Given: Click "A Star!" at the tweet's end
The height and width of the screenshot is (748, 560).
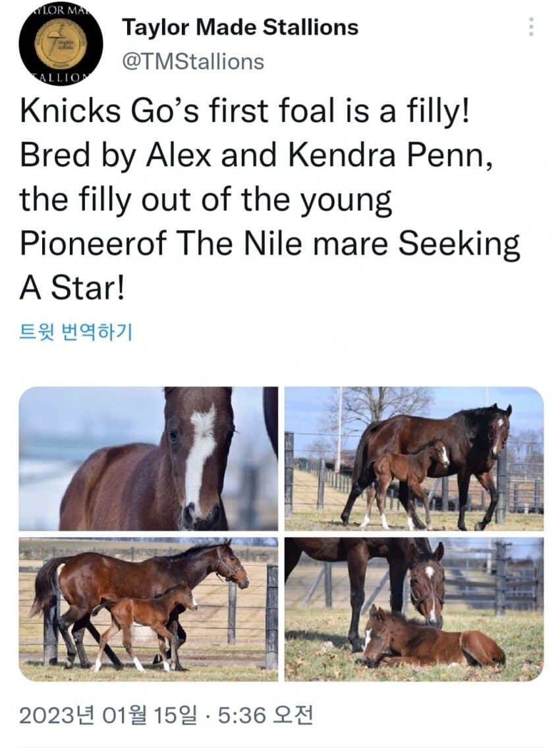Looking at the screenshot, I should click(71, 289).
